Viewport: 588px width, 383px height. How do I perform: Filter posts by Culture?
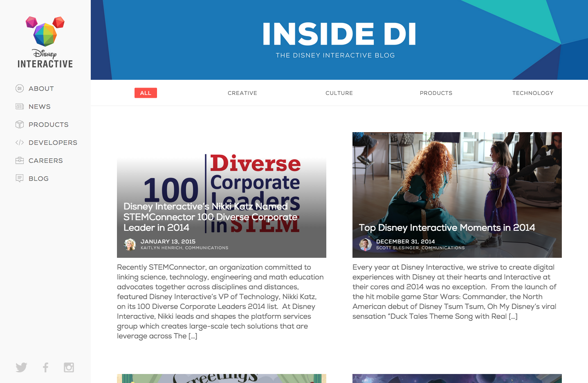click(x=339, y=93)
